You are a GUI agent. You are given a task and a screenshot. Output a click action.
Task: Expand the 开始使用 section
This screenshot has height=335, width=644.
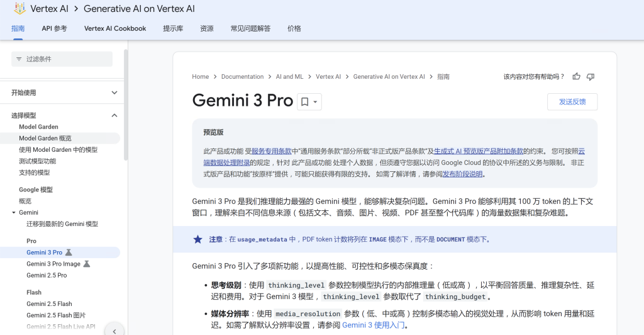(114, 93)
